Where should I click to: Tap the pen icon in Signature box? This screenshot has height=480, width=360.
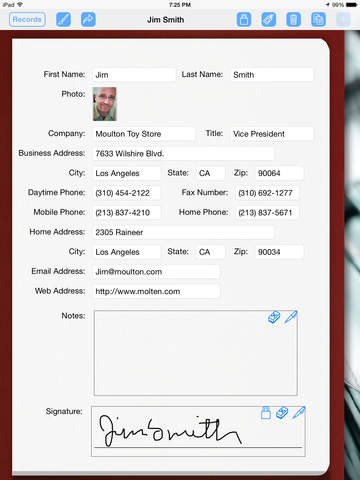(299, 413)
